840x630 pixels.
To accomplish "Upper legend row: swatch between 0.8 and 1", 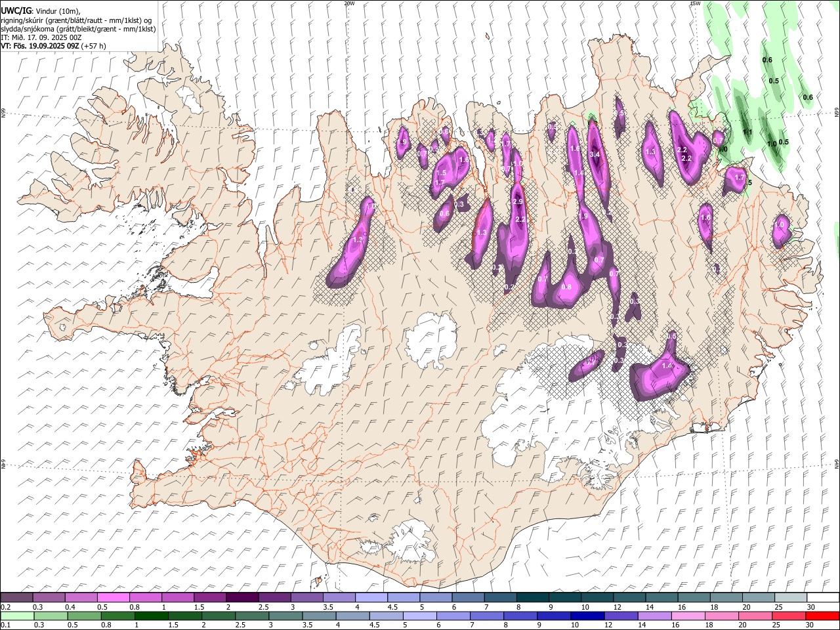I will (x=145, y=597).
